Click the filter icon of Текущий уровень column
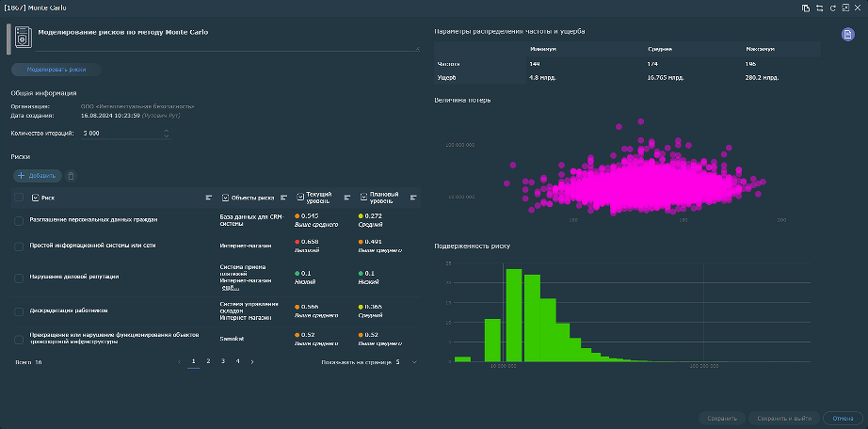Image resolution: width=868 pixels, height=429 pixels. coord(347,198)
